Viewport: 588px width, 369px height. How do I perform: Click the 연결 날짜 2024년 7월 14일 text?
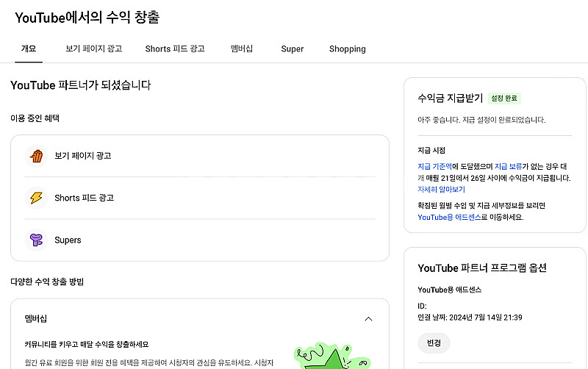pyautogui.click(x=470, y=318)
